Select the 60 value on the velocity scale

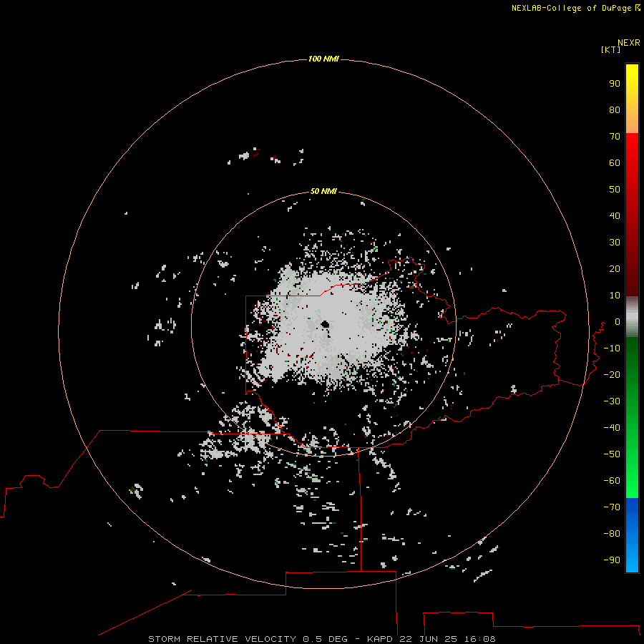tap(615, 162)
